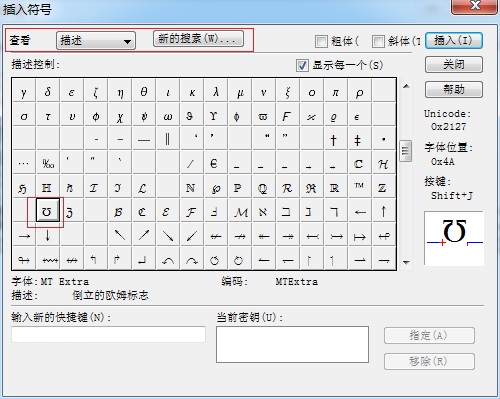Click the 新的搜索(W)... button
This screenshot has height=399, width=500.
tap(198, 39)
